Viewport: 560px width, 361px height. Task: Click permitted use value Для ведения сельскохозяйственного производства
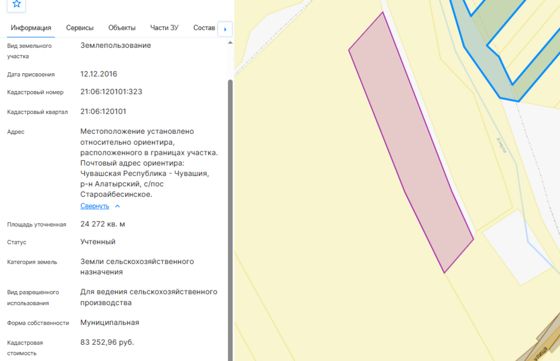click(x=149, y=297)
